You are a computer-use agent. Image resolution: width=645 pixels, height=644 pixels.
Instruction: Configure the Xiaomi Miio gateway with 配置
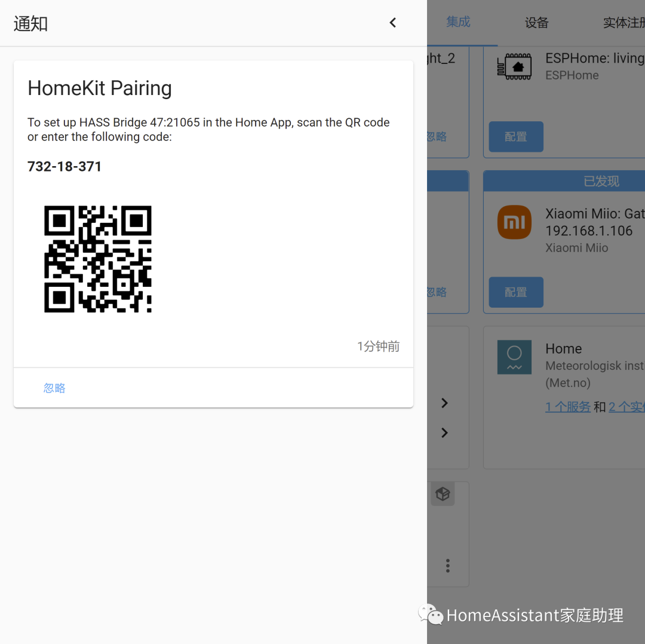point(516,292)
